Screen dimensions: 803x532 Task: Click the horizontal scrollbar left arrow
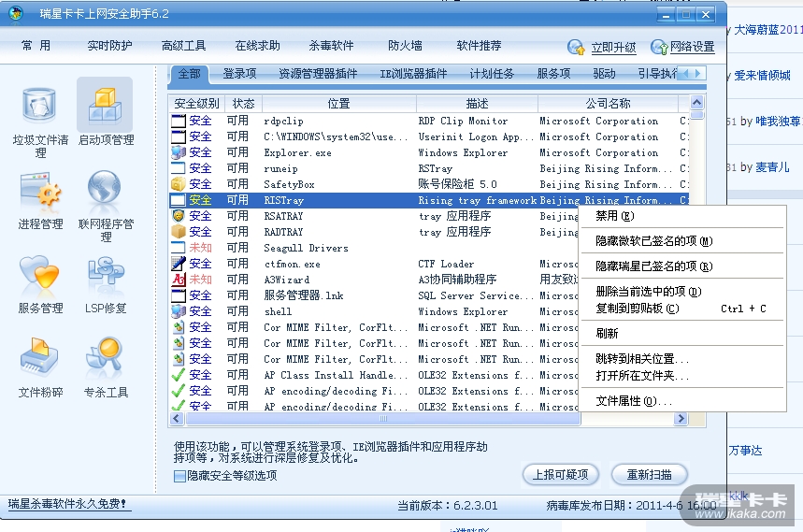coord(177,419)
